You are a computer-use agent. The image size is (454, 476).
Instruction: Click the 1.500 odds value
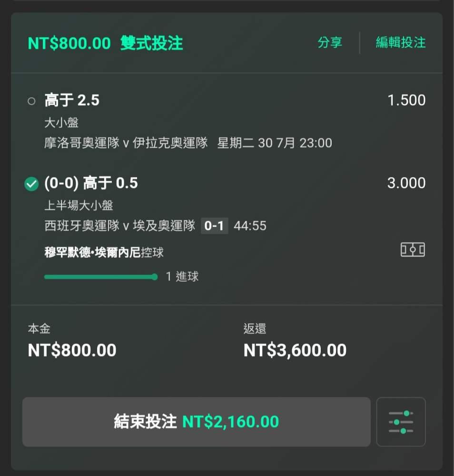pos(406,100)
